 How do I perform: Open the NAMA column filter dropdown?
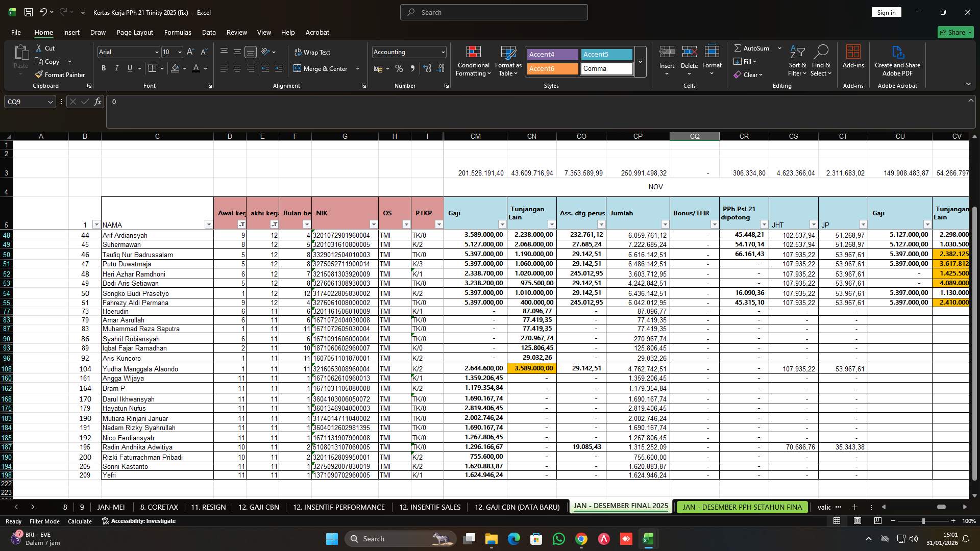click(209, 224)
